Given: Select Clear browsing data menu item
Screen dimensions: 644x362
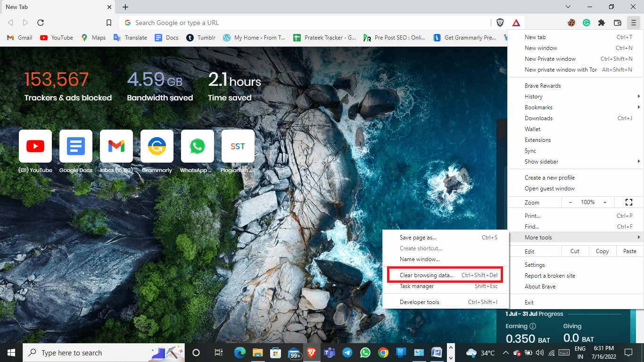Looking at the screenshot, I should pyautogui.click(x=445, y=275).
